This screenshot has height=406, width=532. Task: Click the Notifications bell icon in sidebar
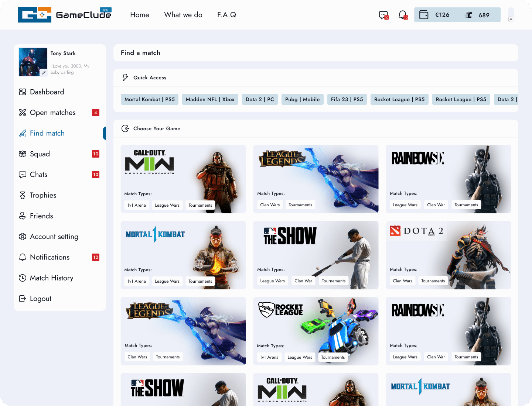tap(23, 257)
